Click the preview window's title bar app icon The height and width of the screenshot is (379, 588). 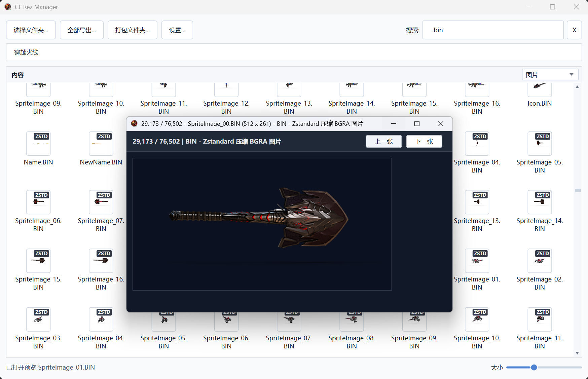134,123
